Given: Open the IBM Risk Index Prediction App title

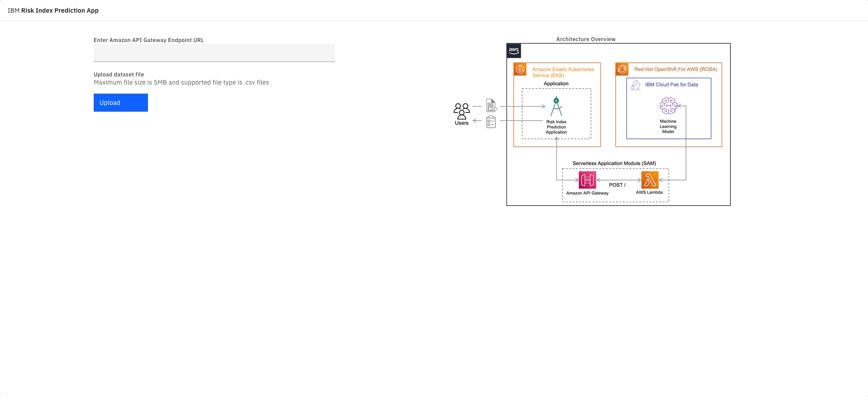Looking at the screenshot, I should (x=53, y=10).
